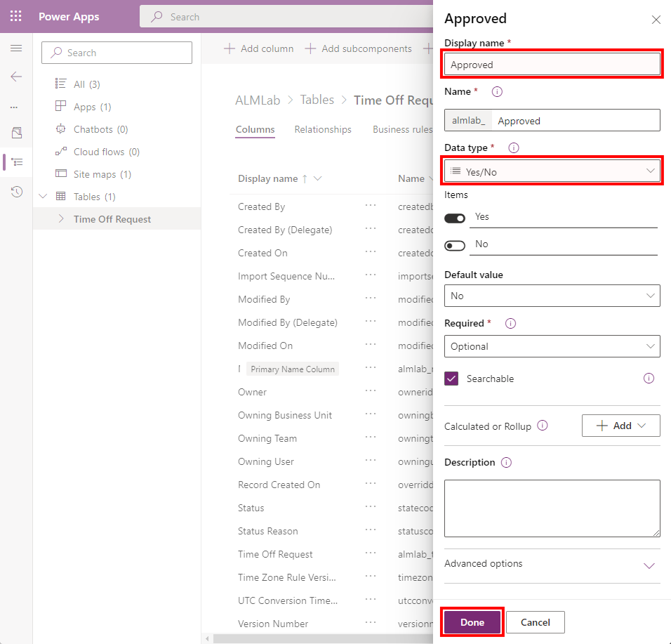Viewport: 671px width, 644px height.
Task: Click the hamburger menu icon in left rail
Action: click(16, 48)
